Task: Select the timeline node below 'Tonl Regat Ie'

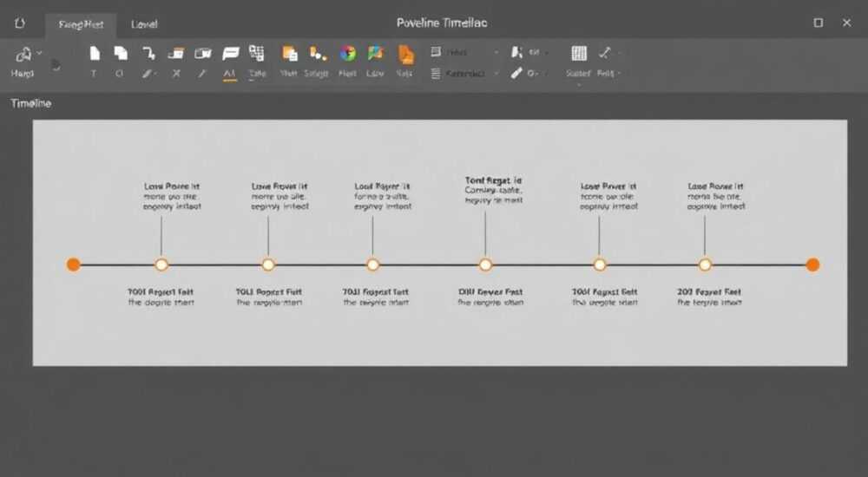Action: coord(485,265)
